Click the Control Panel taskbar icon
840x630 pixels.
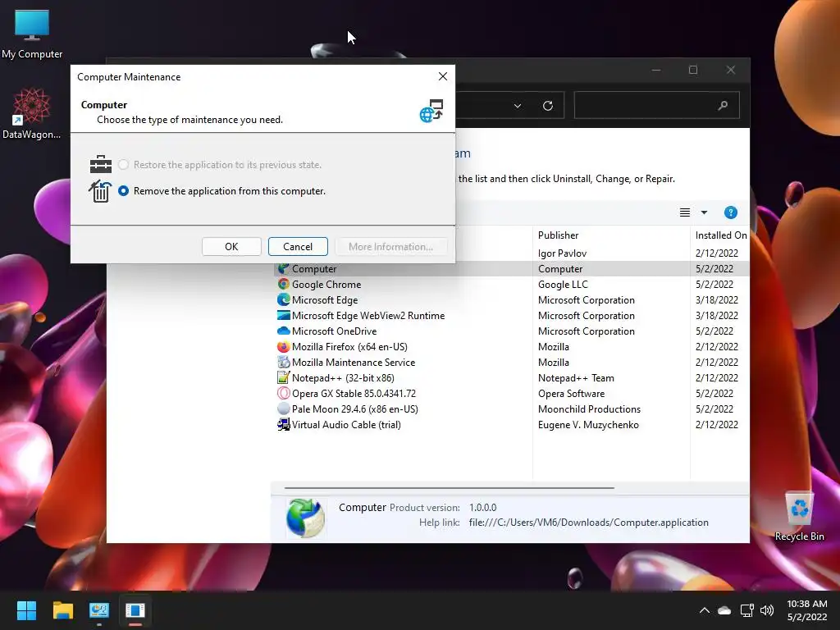pos(99,610)
